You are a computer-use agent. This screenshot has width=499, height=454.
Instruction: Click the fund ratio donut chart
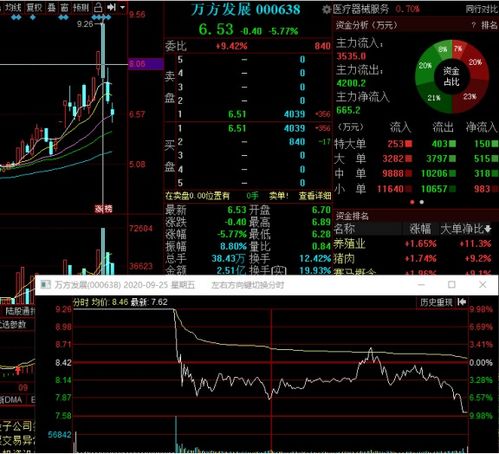(452, 76)
